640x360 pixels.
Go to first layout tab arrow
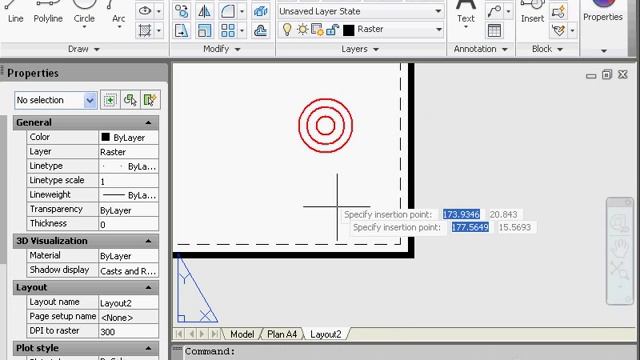179,334
